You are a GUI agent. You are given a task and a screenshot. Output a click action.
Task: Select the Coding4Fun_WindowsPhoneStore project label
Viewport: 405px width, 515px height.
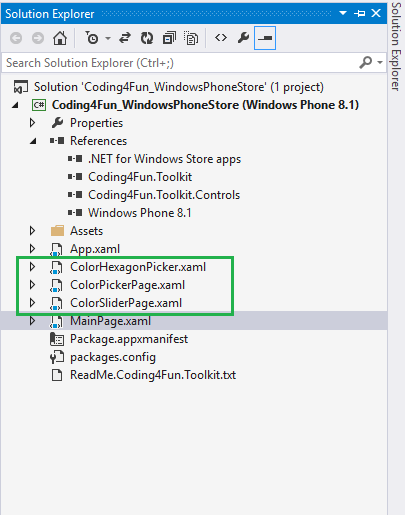pyautogui.click(x=205, y=105)
